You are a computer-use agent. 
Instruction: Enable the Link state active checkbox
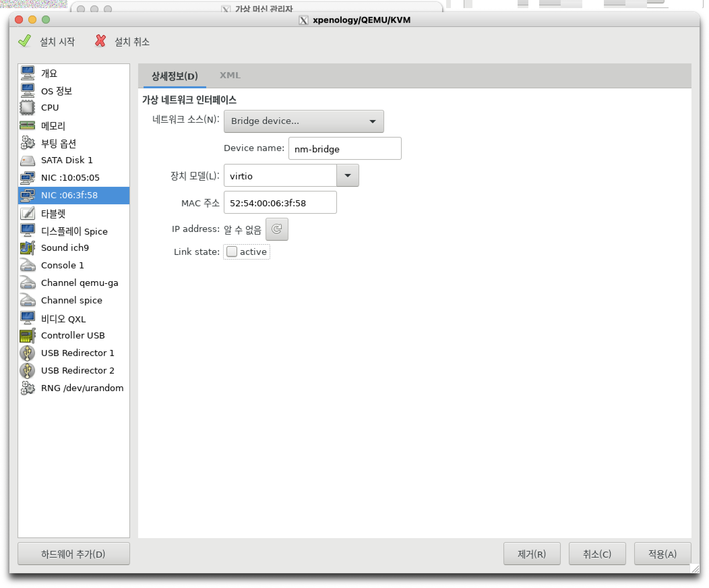(x=232, y=252)
